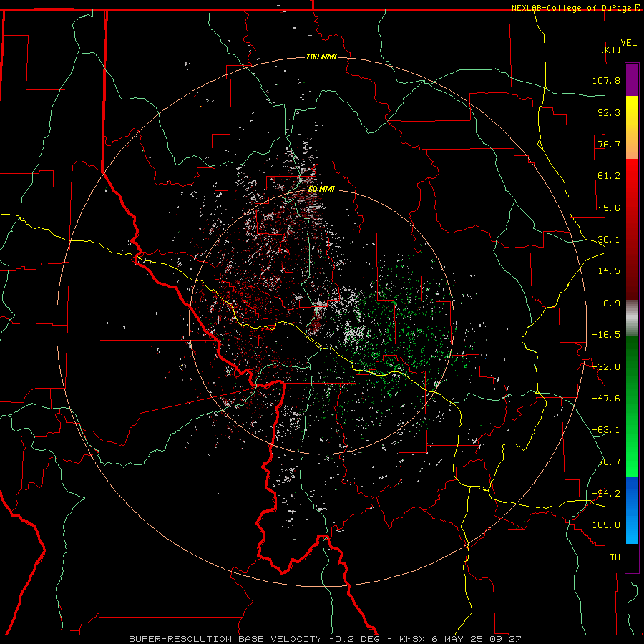Select the -78.7 scale value
Viewport: 644px width, 644px height.
606,462
